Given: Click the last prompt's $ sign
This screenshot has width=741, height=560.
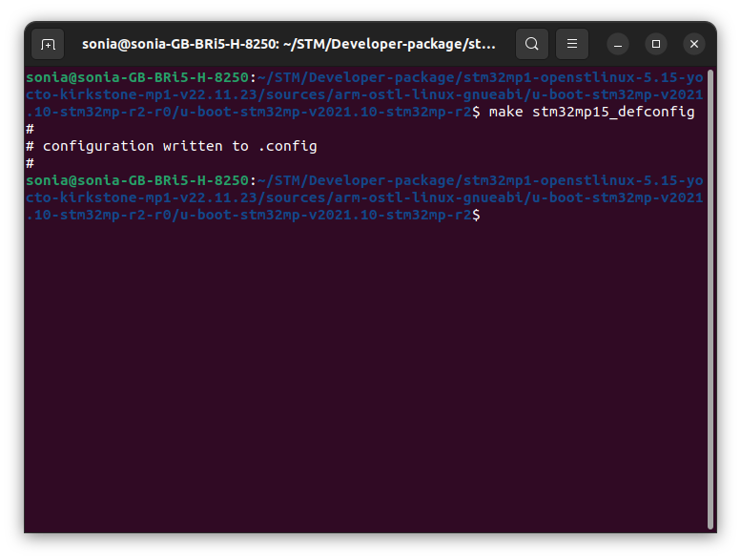Looking at the screenshot, I should (476, 215).
